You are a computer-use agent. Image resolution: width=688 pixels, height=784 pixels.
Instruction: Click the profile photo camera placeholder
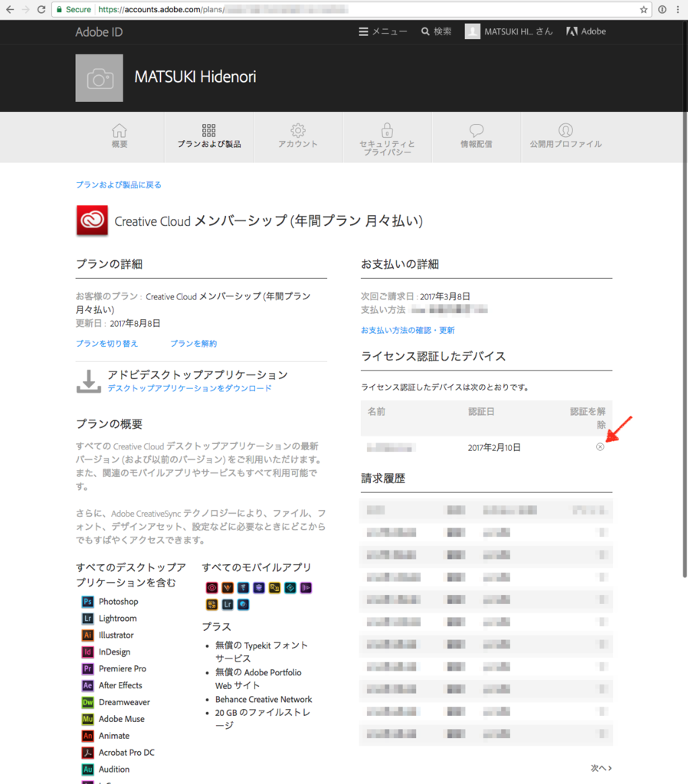pos(99,78)
